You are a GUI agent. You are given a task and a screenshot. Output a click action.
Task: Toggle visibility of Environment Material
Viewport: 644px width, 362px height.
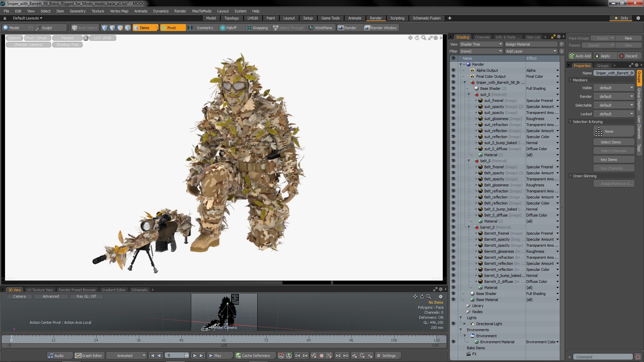(x=453, y=342)
